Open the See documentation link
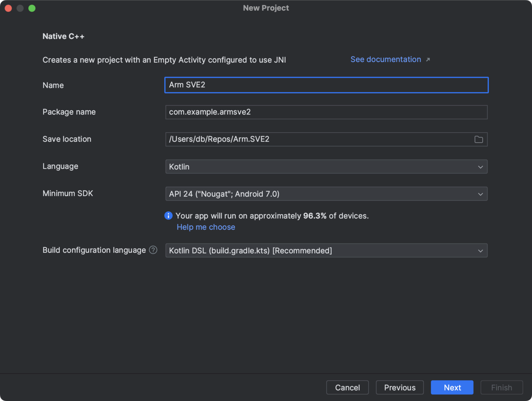532x401 pixels. [x=385, y=59]
